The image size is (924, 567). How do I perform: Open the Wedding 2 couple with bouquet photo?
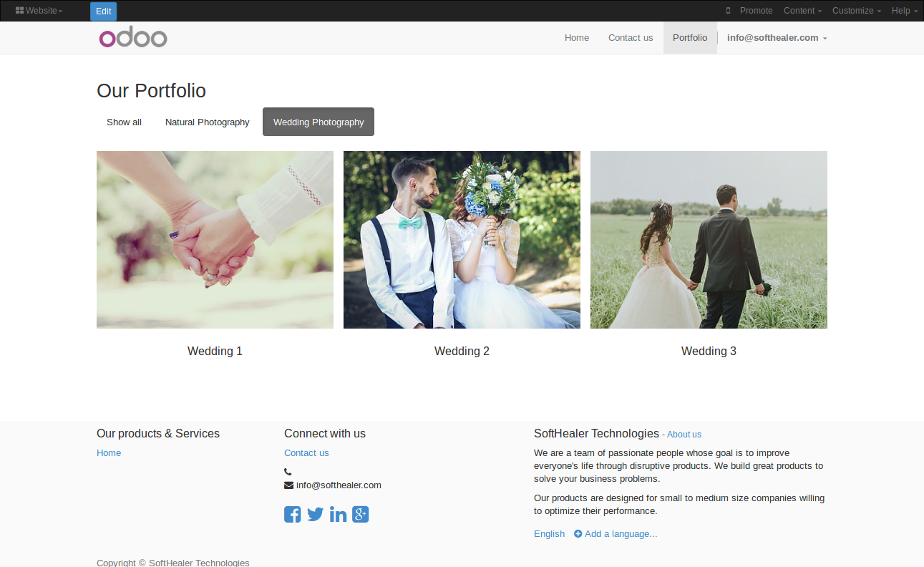(x=462, y=240)
